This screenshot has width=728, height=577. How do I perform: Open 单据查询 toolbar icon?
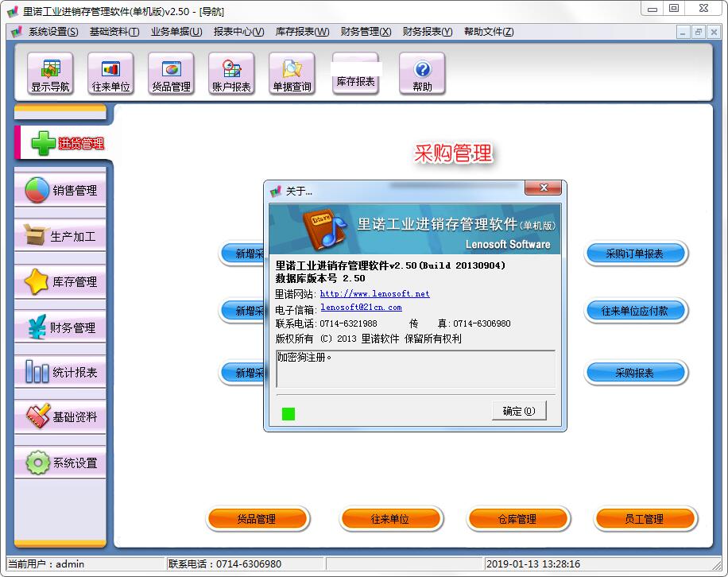292,74
